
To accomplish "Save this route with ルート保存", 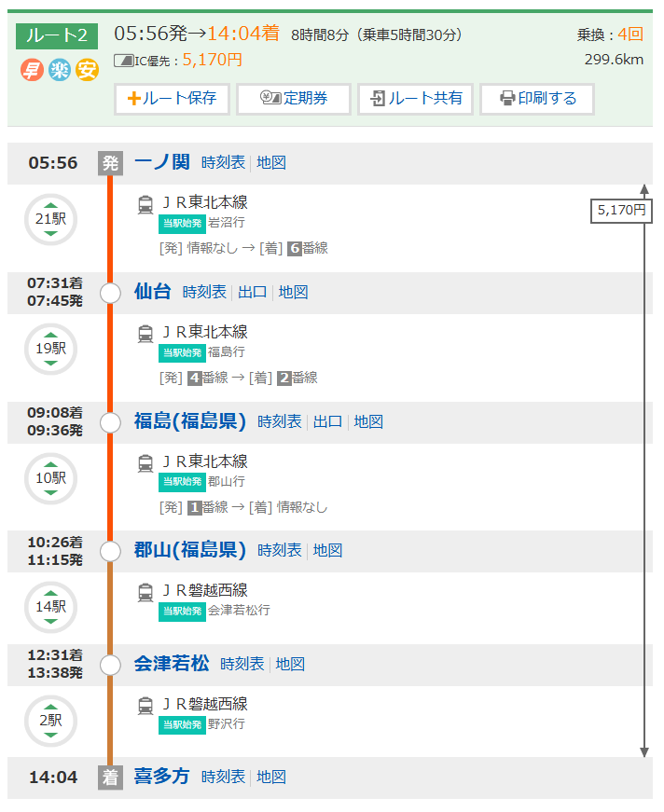I will pos(172,99).
